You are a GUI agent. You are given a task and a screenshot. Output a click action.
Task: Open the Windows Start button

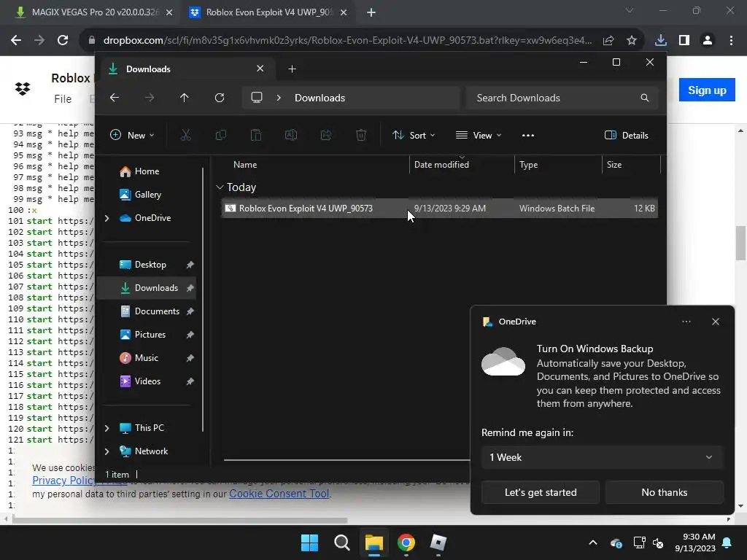click(x=309, y=542)
